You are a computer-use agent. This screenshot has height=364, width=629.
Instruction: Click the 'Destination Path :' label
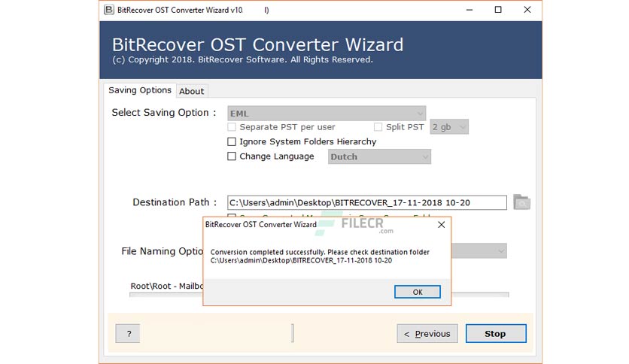coord(175,202)
